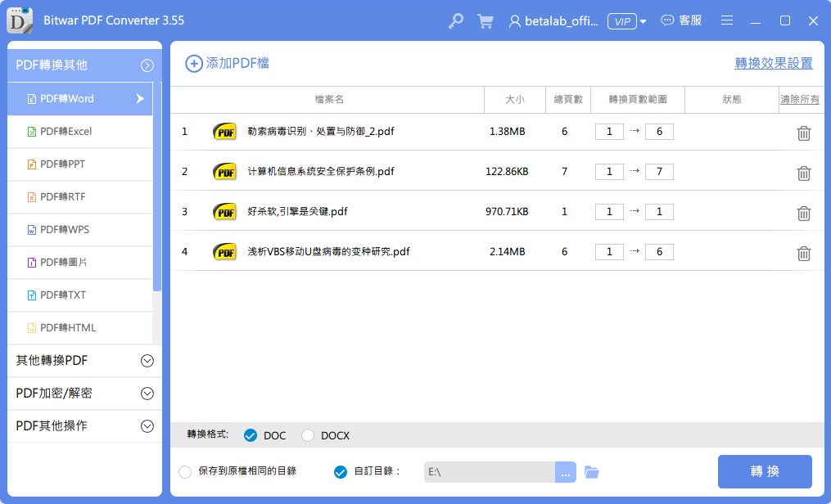Click PDF icon of 浅析VBS移动U盘病毒 file
The height and width of the screenshot is (504, 831).
[224, 253]
